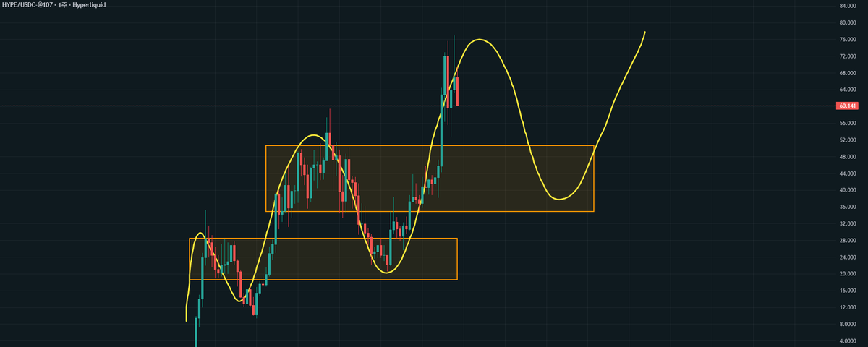Click the 4.000 price axis label
868x347 pixels.
pyautogui.click(x=849, y=340)
